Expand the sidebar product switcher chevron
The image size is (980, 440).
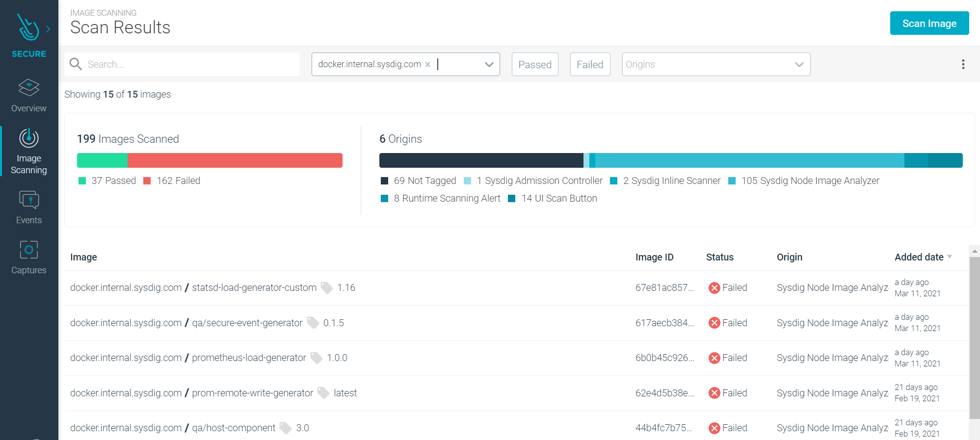pyautogui.click(x=48, y=29)
